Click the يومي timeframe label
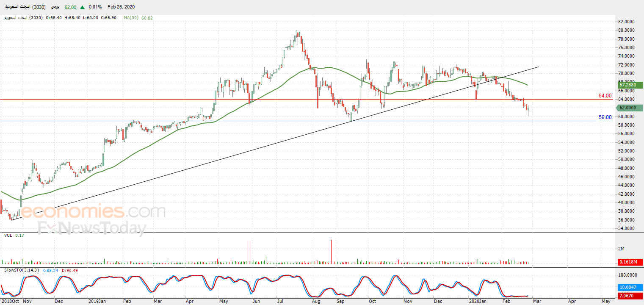The image size is (644, 305). (x=56, y=7)
